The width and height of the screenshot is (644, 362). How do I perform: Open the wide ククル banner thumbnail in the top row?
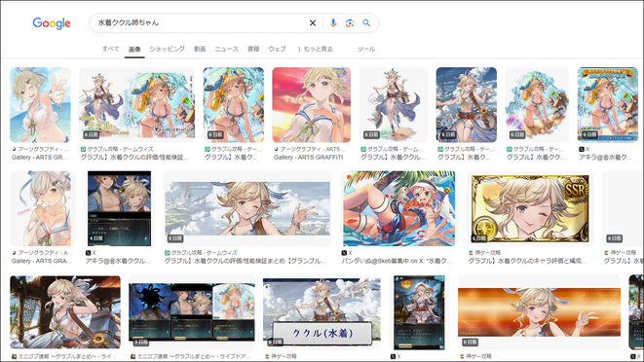point(136,105)
